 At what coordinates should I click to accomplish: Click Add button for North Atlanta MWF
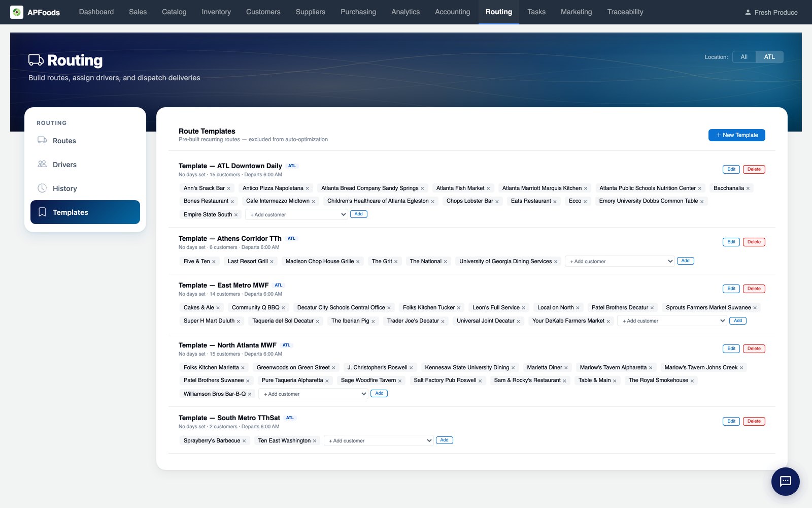pos(379,394)
